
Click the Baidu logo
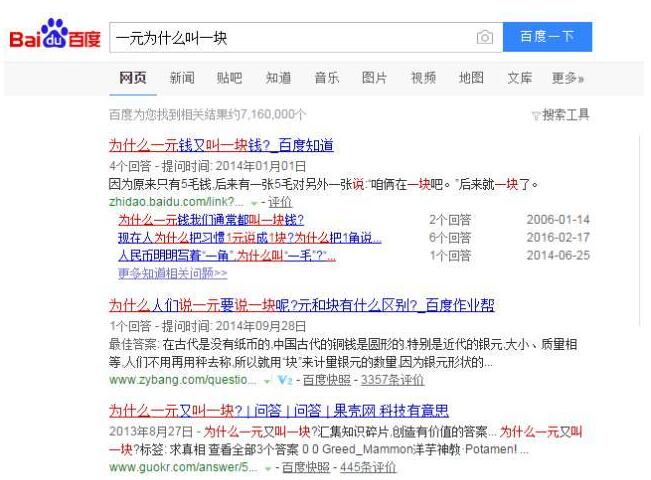55,35
